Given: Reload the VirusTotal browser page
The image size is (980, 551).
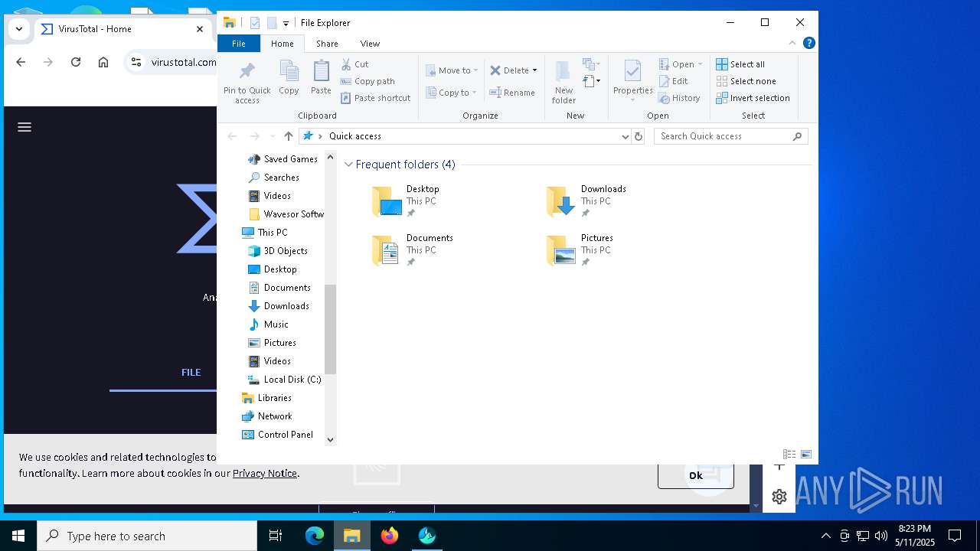Looking at the screenshot, I should tap(76, 62).
